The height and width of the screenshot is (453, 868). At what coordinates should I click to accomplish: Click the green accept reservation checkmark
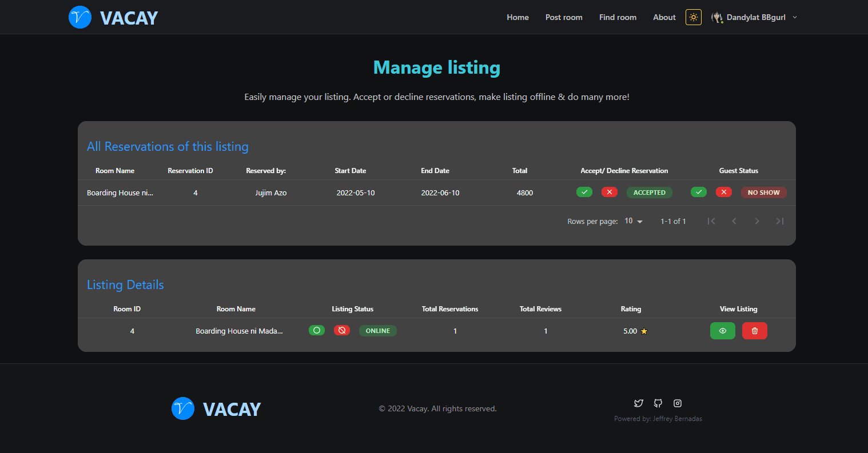(584, 192)
